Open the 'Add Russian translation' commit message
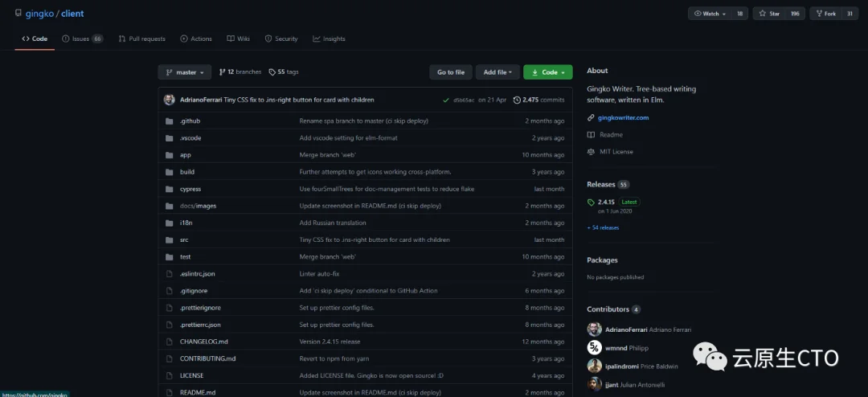The image size is (868, 397). (333, 223)
